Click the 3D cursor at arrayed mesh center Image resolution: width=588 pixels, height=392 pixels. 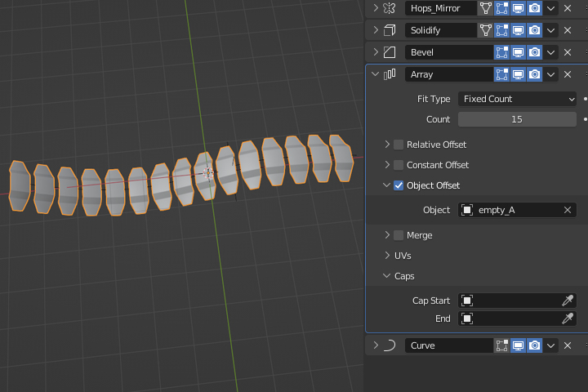(208, 173)
